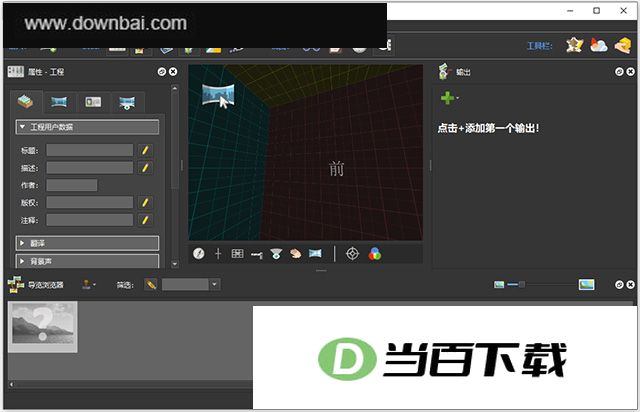The image size is (640, 412).
Task: Open the dropdown arrow next to green plus
Action: (458, 98)
